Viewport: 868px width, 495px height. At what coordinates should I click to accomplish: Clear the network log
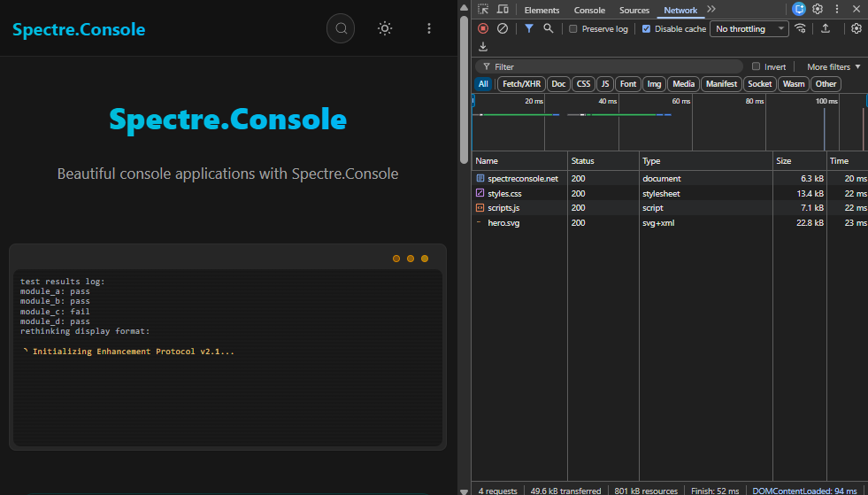click(x=502, y=28)
